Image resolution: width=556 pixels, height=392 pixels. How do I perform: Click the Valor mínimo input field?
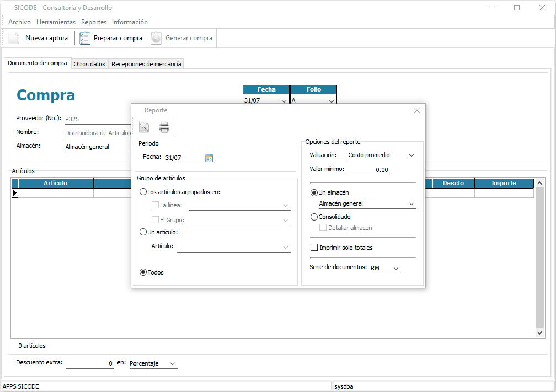pyautogui.click(x=368, y=170)
